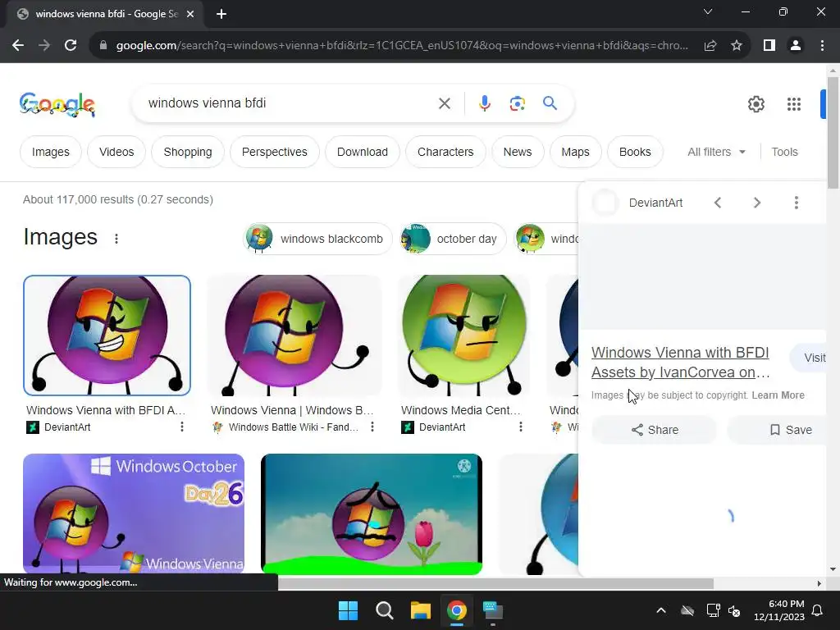Clear the search box with the X icon

tap(444, 103)
